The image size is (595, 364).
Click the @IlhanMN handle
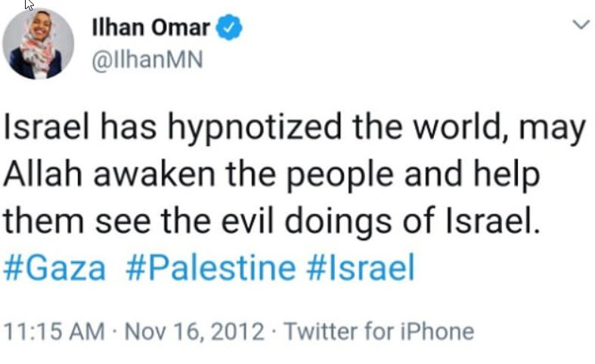point(147,60)
